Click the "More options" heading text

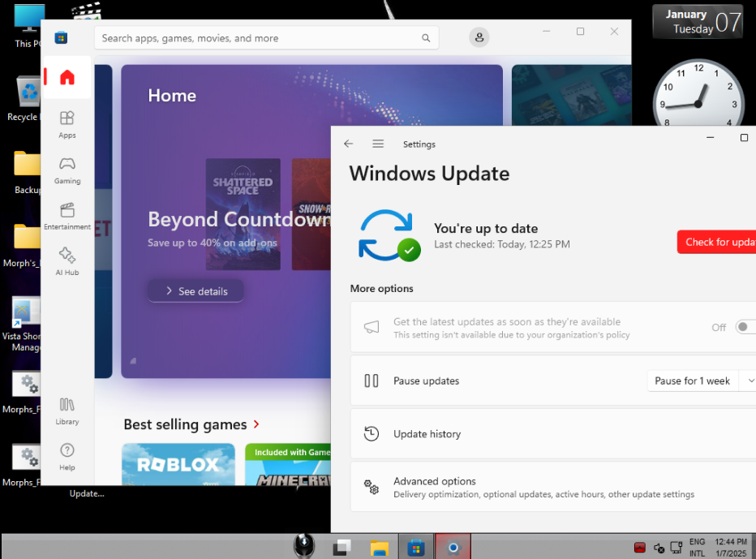coord(381,288)
